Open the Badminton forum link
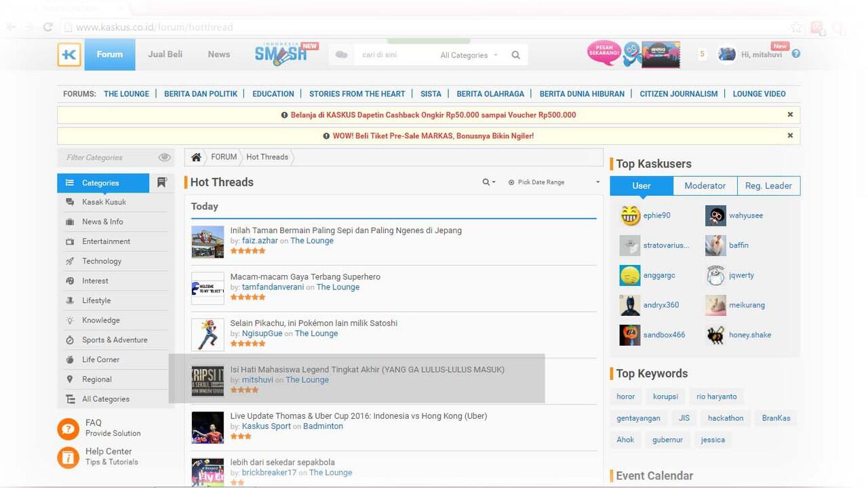The height and width of the screenshot is (488, 868). click(x=323, y=426)
